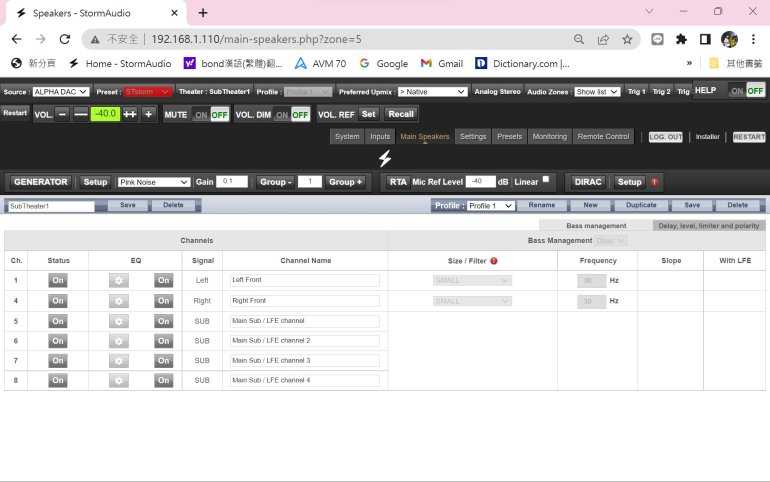Toggle channel 8 Status On button
Viewport: 770px width, 482px height.
(x=58, y=380)
